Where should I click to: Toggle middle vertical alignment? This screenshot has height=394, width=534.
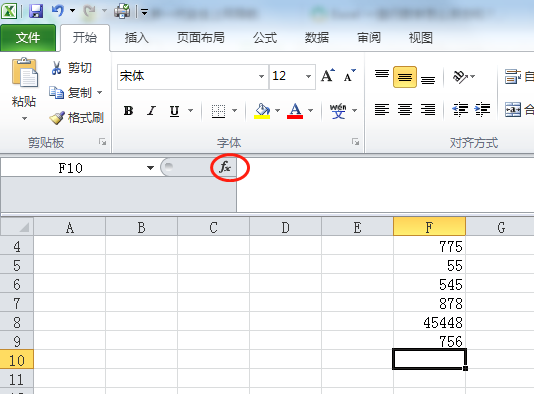[x=405, y=77]
